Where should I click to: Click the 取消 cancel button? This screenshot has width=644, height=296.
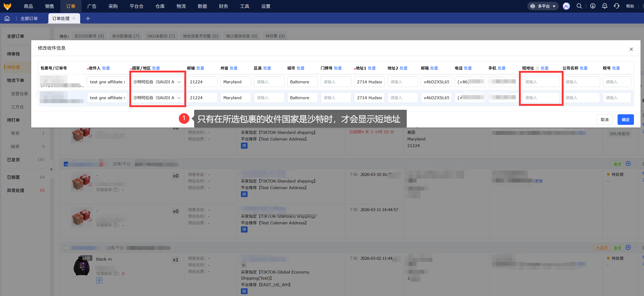pos(605,120)
